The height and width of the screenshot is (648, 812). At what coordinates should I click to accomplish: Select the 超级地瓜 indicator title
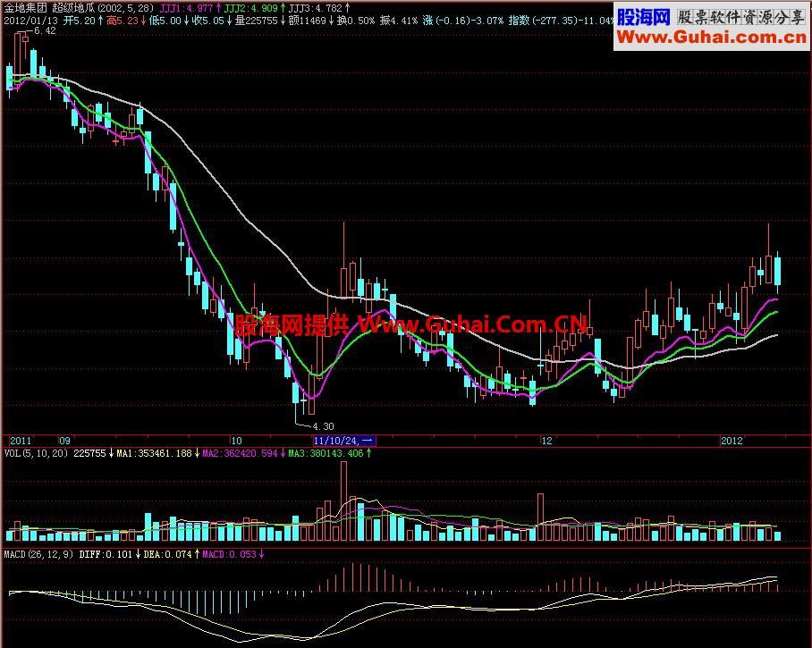coord(69,6)
